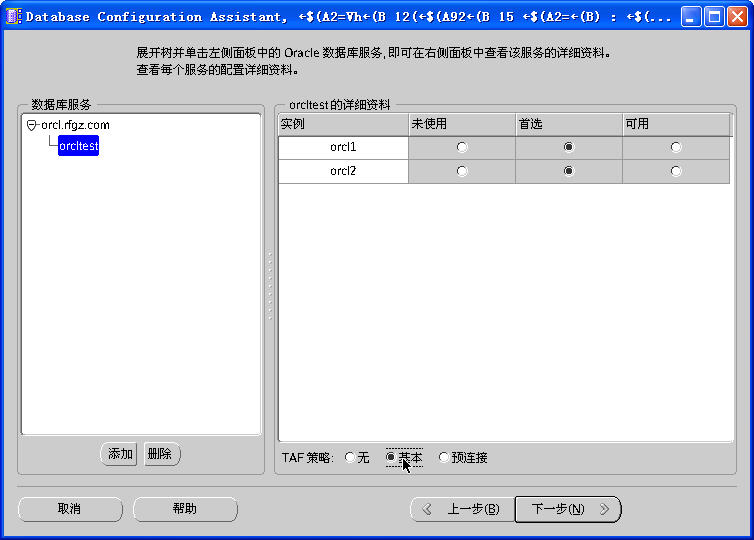Collapse the orcl.rfgz.com tree node
The width and height of the screenshot is (754, 540).
tap(32, 126)
